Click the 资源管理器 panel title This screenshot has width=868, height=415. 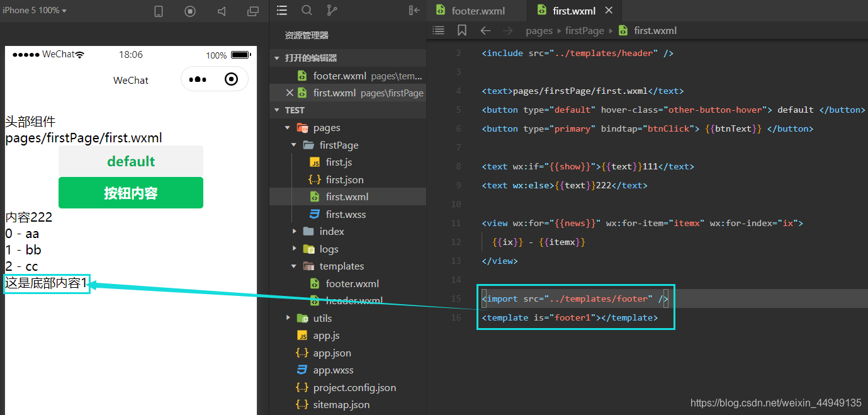tap(307, 35)
